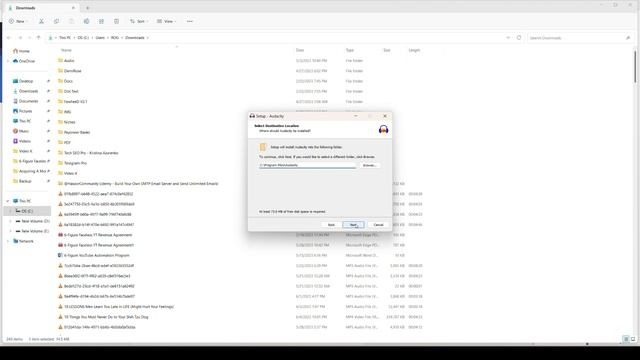Image resolution: width=640 pixels, height=360 pixels.
Task: Open pinned Videos in navigation pane
Action: pos(24,141)
